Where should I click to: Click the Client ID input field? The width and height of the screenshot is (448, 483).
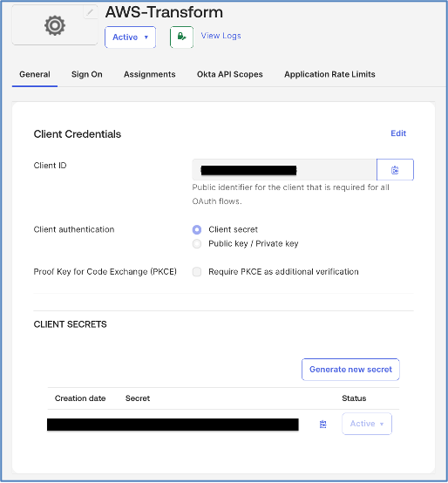[x=284, y=170]
